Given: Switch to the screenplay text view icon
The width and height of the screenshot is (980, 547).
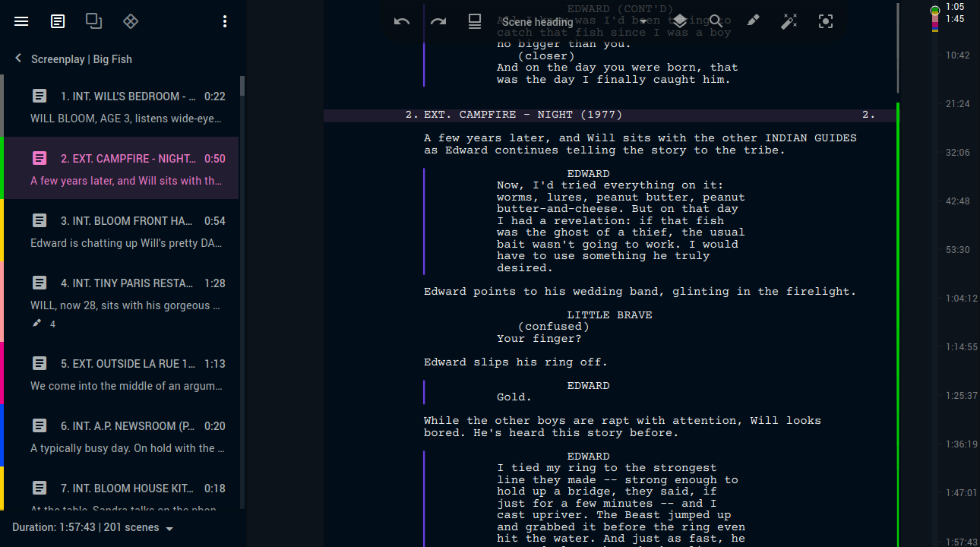Looking at the screenshot, I should tap(58, 21).
